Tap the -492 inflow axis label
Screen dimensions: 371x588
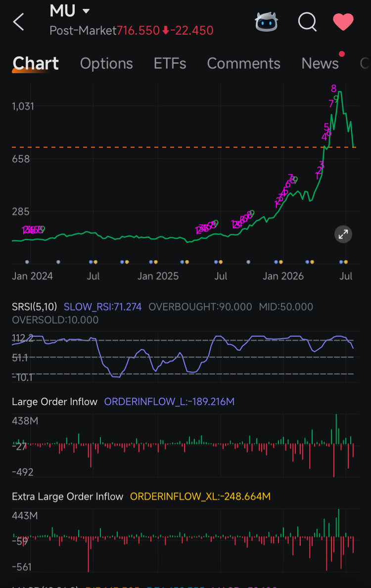[x=23, y=472]
